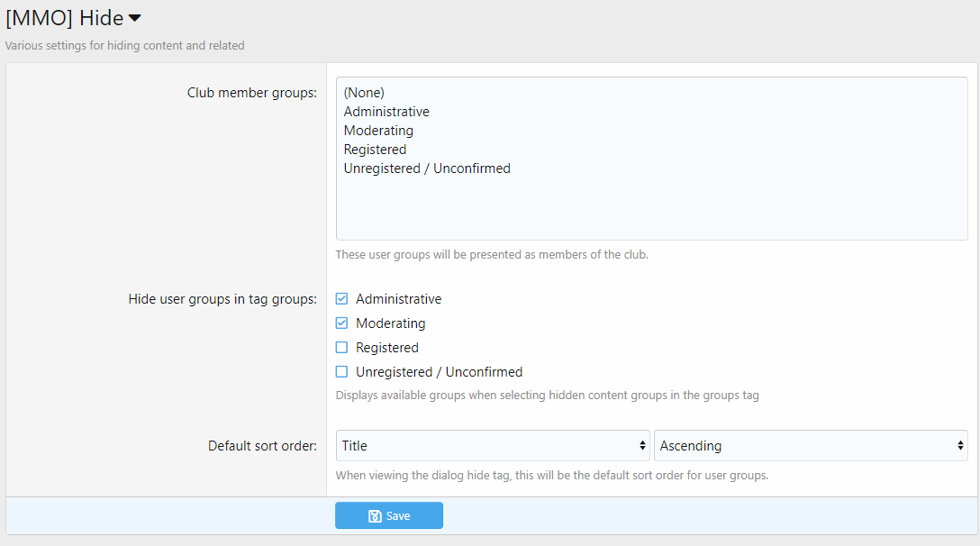980x546 pixels.
Task: Select Registered in Club member groups list
Action: coord(375,150)
